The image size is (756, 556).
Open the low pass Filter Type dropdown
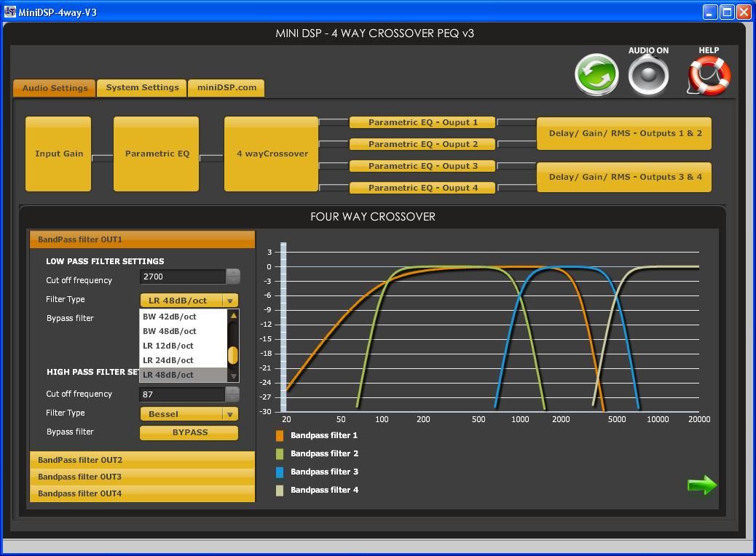click(x=189, y=301)
